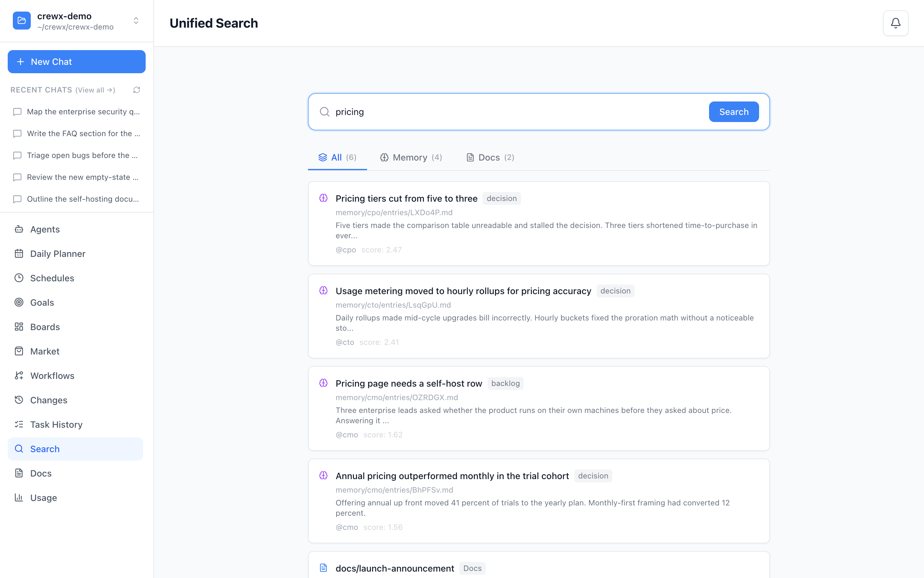This screenshot has width=924, height=578.
Task: Open the Goals section
Action: (x=75, y=302)
